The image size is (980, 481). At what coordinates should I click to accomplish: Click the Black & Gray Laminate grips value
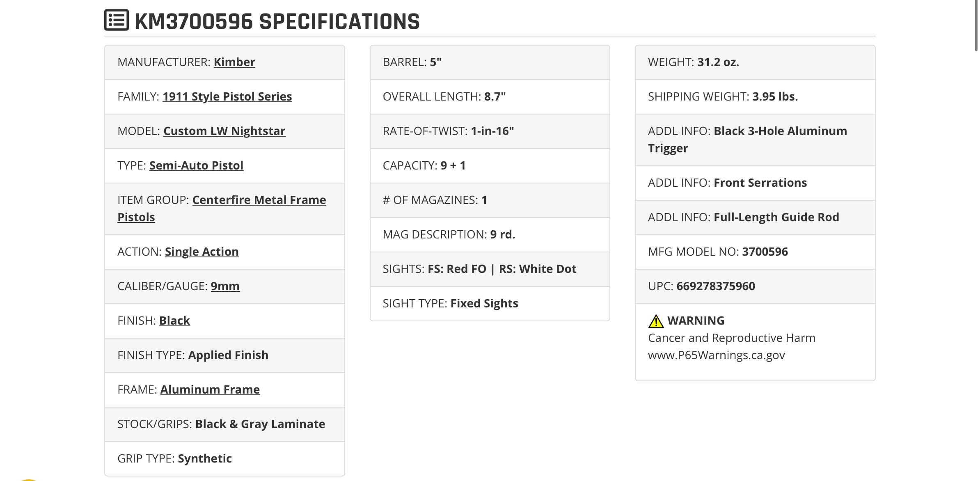260,424
